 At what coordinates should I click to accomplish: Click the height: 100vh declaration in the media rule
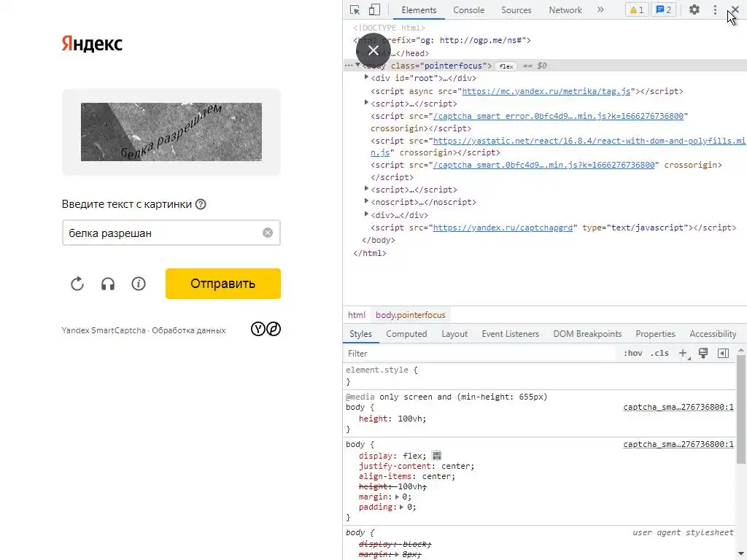pos(392,419)
